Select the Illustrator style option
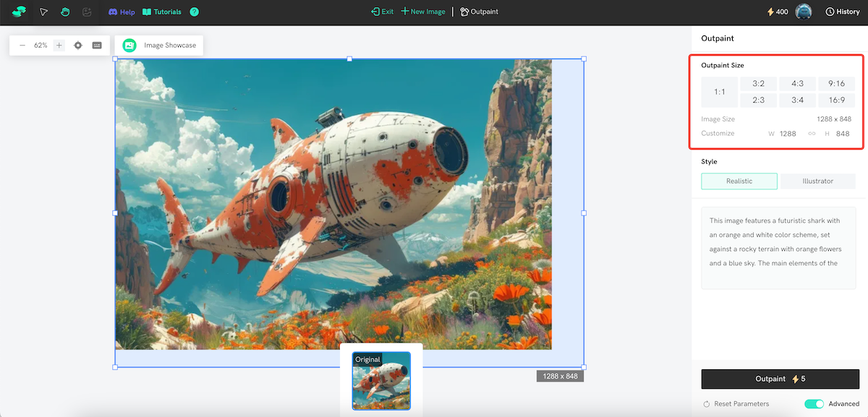Viewport: 868px width, 417px height. tap(817, 181)
